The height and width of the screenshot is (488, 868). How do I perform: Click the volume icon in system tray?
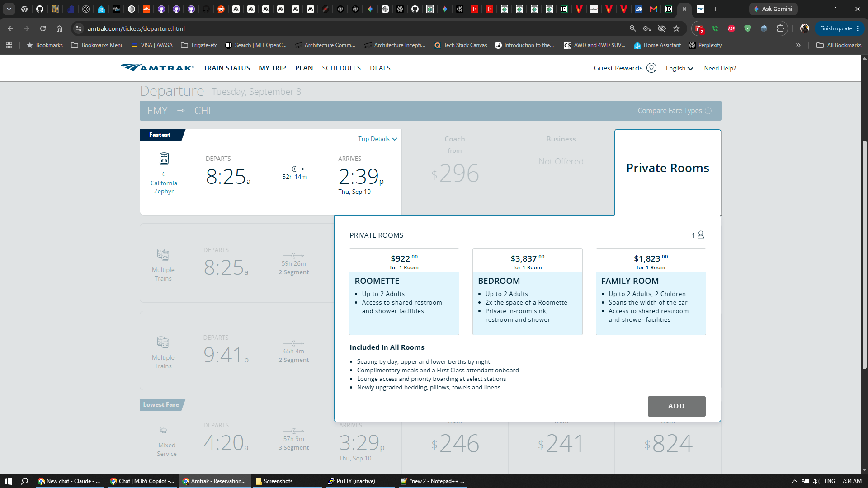[816, 481]
